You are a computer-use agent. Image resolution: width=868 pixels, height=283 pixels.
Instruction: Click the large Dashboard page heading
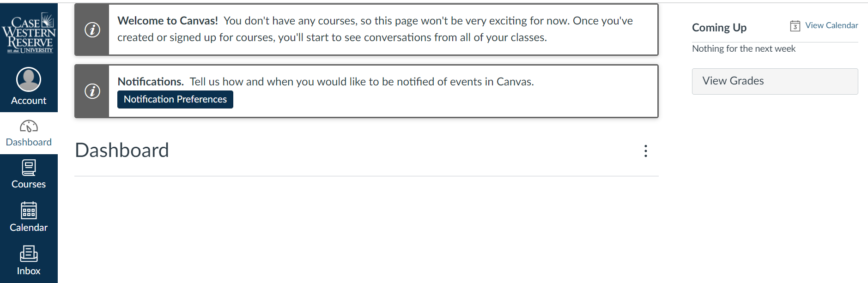pos(122,151)
